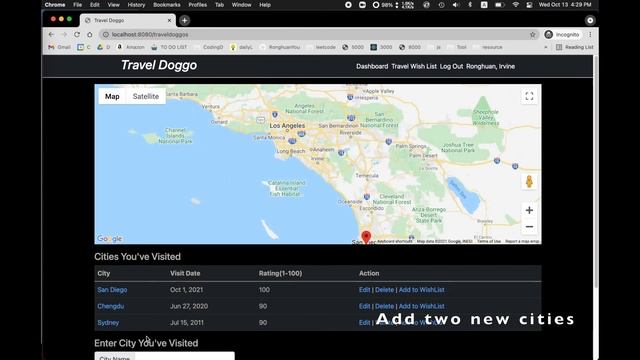The image size is (640, 360).
Task: Click the battery status icon
Action: [500, 5]
